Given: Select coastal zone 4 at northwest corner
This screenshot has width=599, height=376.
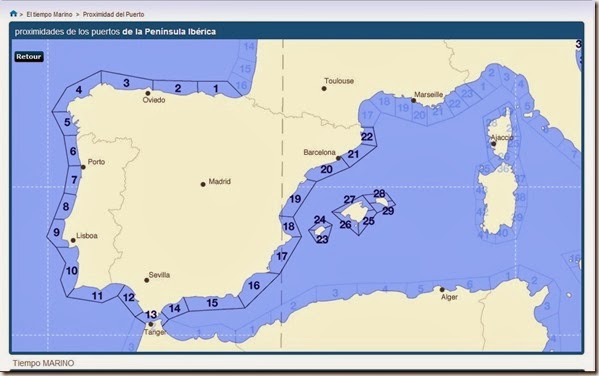Looking at the screenshot, I should coord(79,90).
